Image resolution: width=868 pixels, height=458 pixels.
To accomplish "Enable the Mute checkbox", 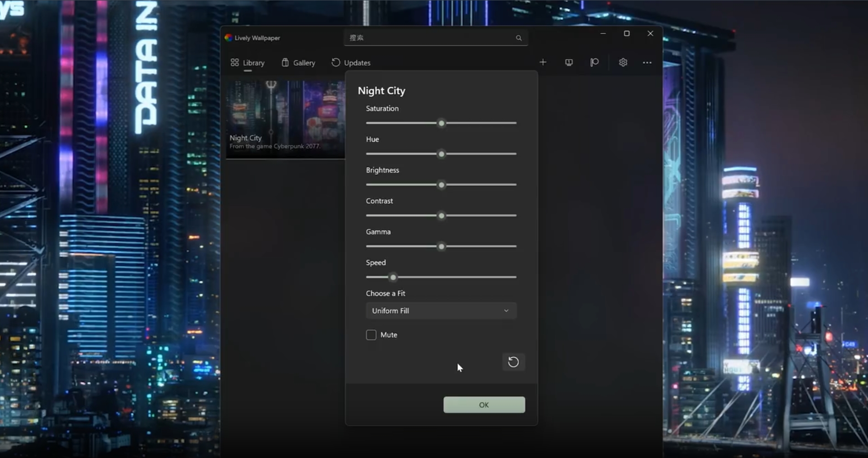I will point(371,335).
